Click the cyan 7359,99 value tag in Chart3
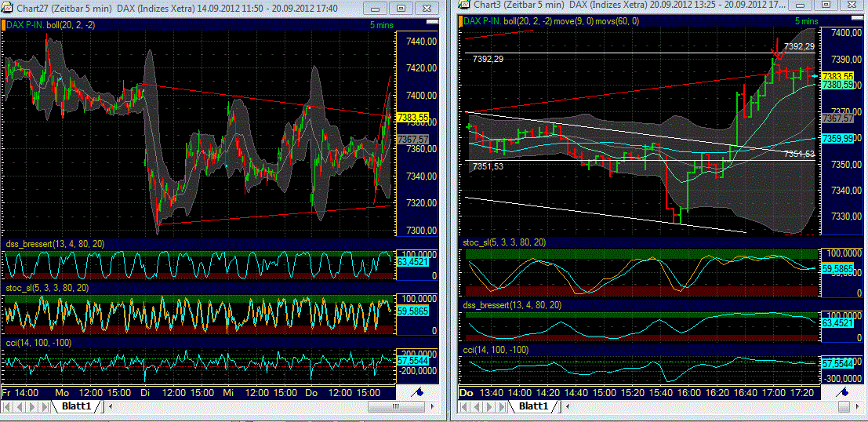This screenshot has height=422, width=868. tap(837, 140)
